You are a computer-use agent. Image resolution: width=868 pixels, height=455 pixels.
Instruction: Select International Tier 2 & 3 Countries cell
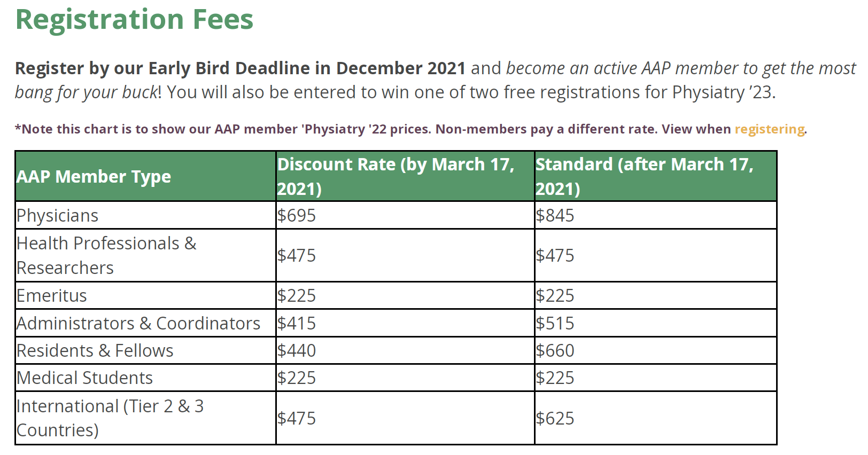[x=145, y=418]
